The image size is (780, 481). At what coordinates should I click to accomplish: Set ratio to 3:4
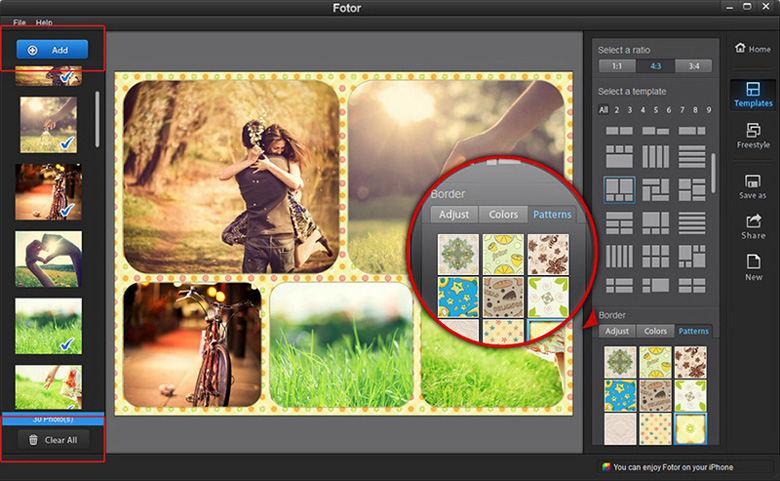[x=692, y=66]
